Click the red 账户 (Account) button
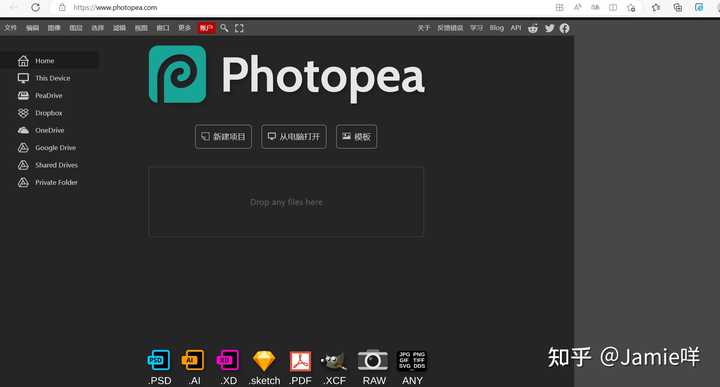 click(x=206, y=28)
